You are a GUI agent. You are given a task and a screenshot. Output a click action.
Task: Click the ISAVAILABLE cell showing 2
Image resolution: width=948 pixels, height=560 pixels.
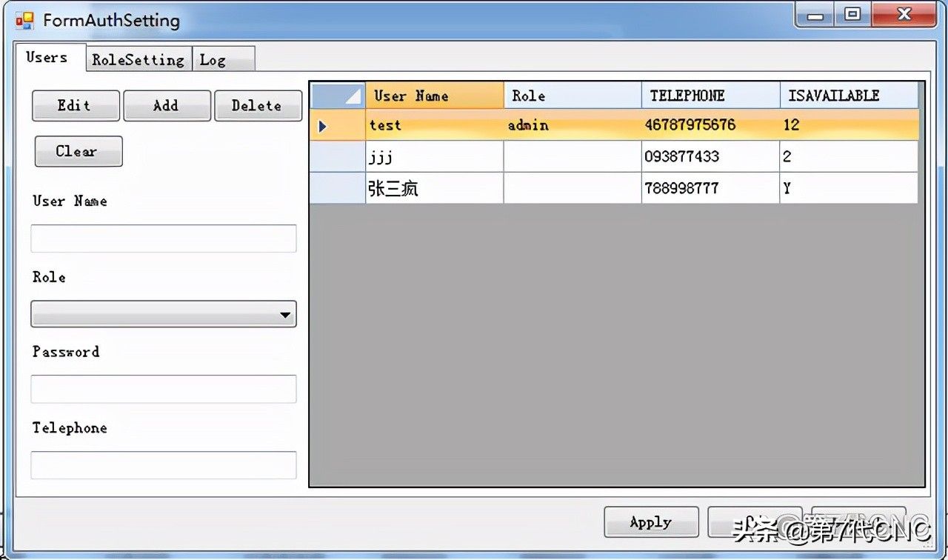[x=849, y=156]
